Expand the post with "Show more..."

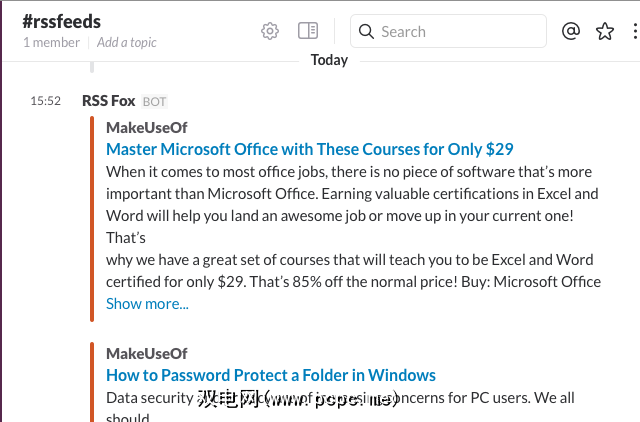147,303
